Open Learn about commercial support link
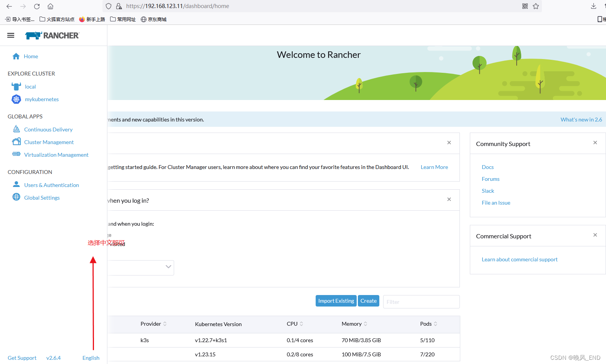 pos(520,259)
